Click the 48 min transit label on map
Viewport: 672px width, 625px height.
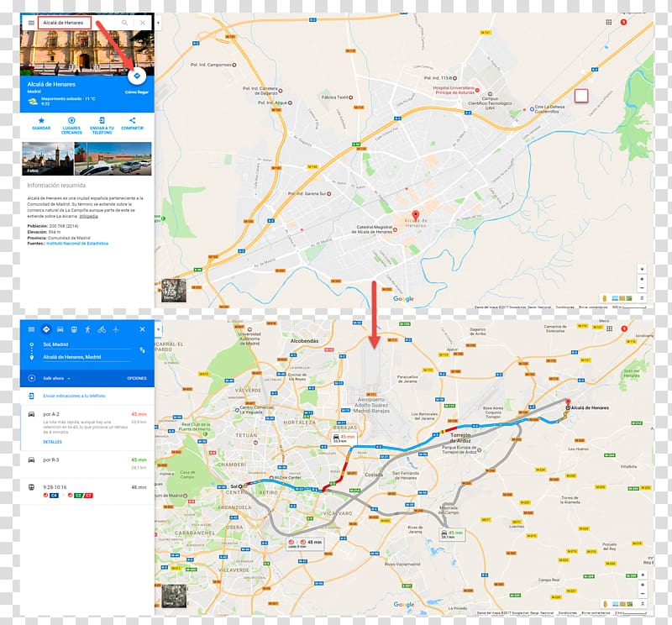[306, 544]
